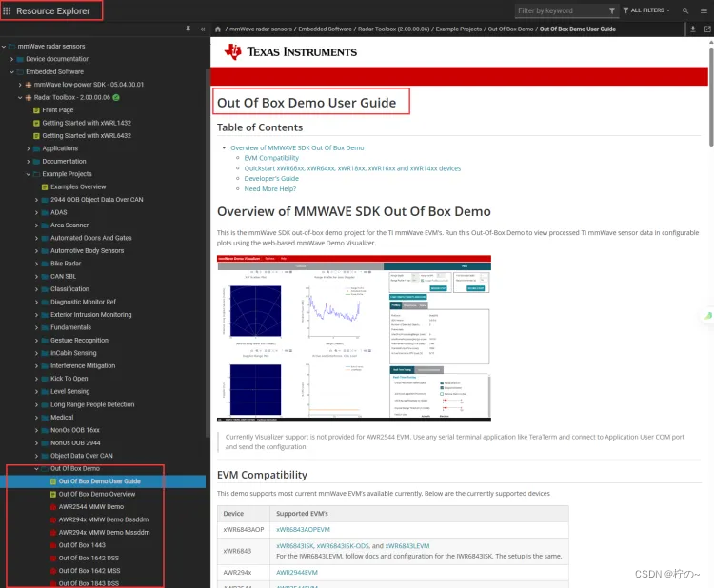This screenshot has height=588, width=714.
Task: Click the Front Page document icon
Action: (36, 110)
